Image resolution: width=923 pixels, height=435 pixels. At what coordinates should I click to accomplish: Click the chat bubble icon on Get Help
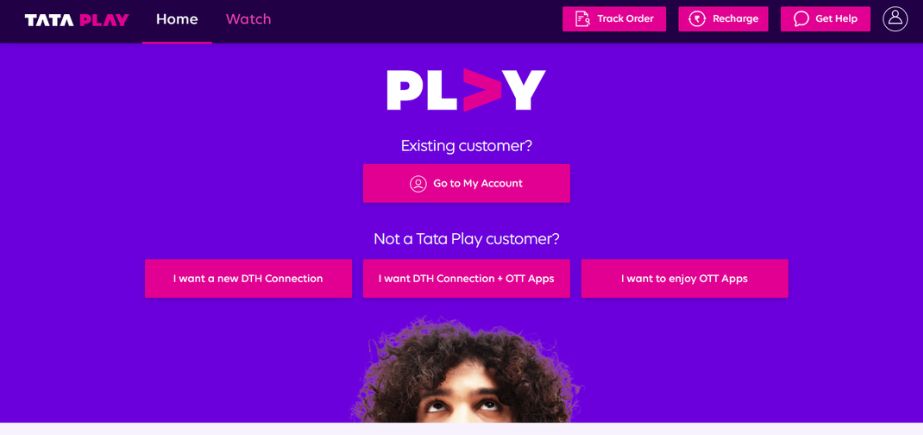pyautogui.click(x=801, y=19)
